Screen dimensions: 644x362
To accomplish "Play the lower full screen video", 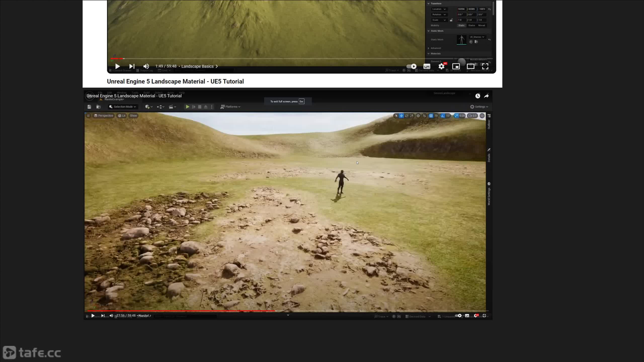I will coord(93,316).
